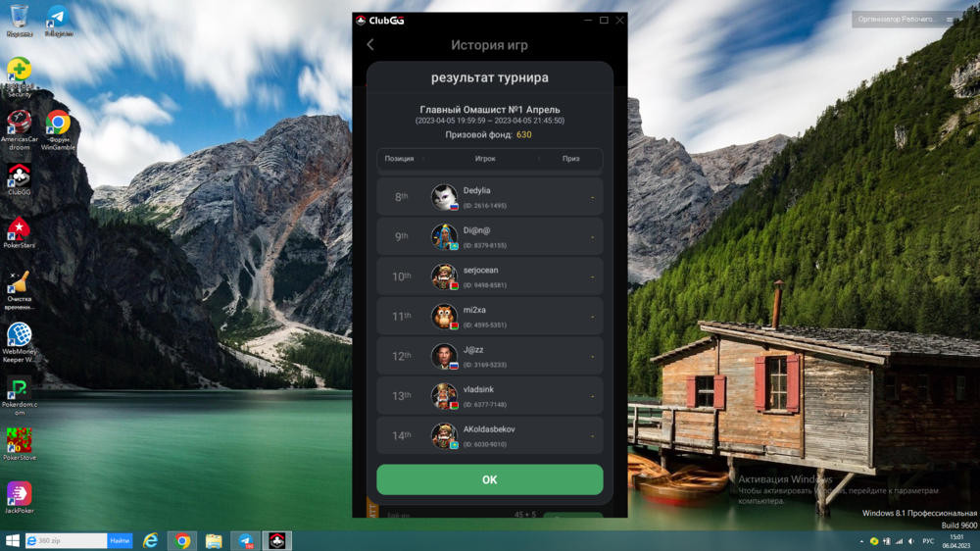Viewport: 980px width, 551px height.
Task: Open WebMoney Keeper desktop icon
Action: pos(19,336)
